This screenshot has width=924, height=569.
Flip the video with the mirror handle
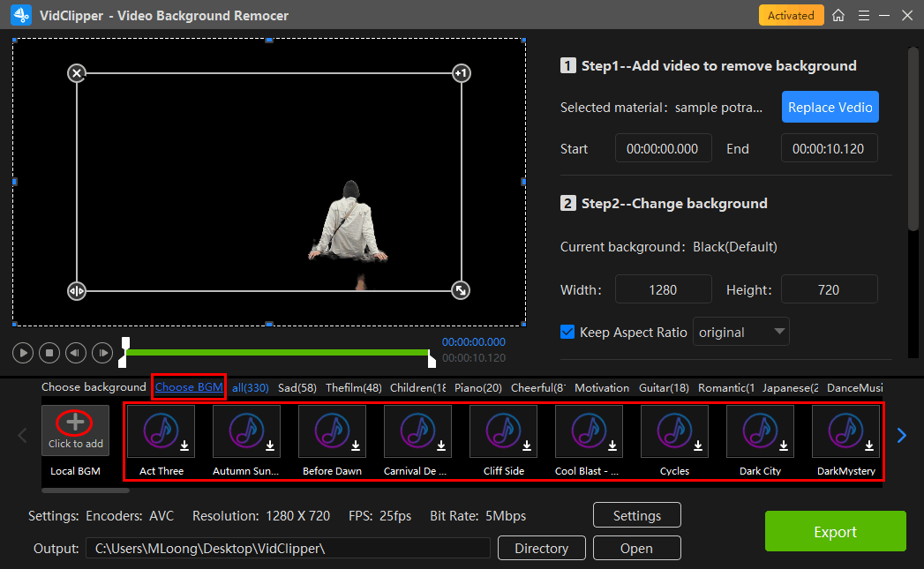click(x=77, y=290)
